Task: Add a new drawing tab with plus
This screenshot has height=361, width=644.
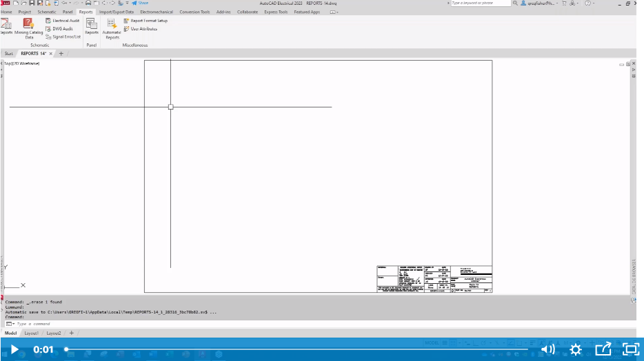Action: [x=61, y=53]
